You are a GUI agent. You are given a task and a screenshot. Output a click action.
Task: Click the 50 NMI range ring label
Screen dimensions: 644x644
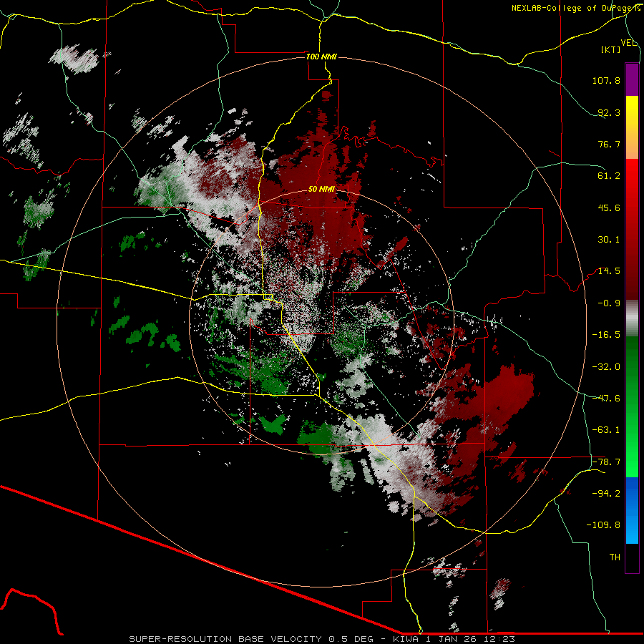point(321,189)
